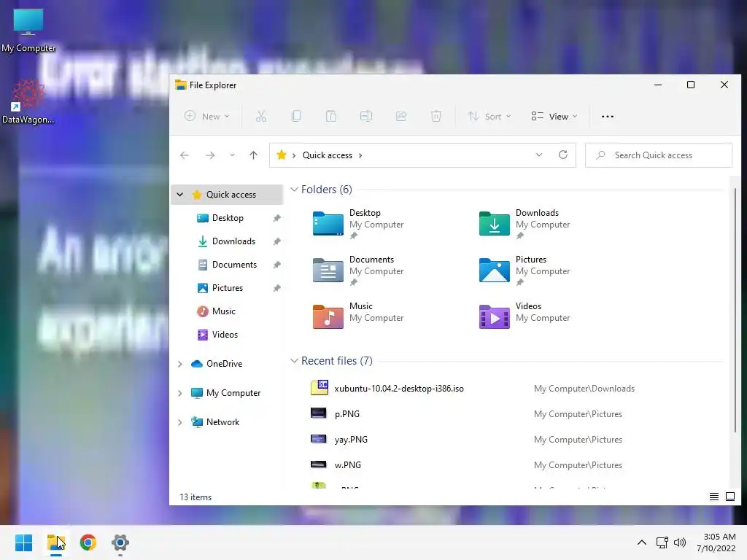The height and width of the screenshot is (560, 747).
Task: Launch Google Chrome from taskbar
Action: pos(88,542)
